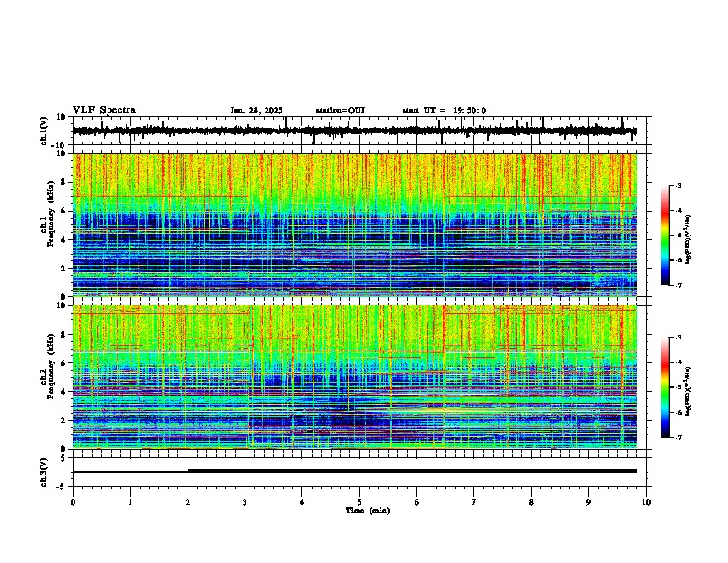The image size is (728, 563).
Task: Click time axis tick label "2"
Action: tap(188, 502)
